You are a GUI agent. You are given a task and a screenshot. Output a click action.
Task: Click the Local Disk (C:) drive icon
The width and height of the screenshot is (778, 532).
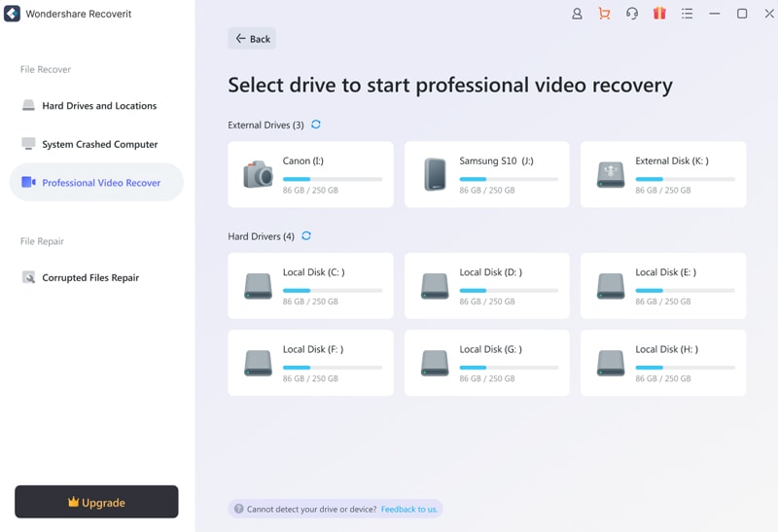(x=258, y=286)
